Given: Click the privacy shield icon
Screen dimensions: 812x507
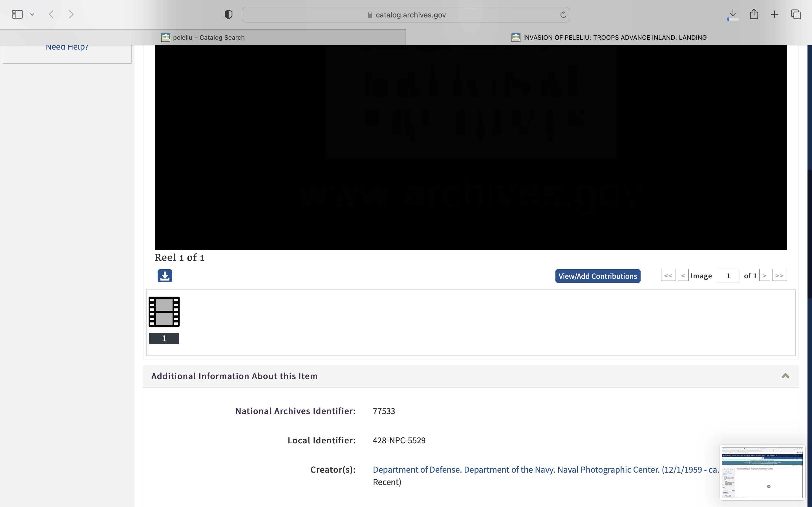Looking at the screenshot, I should pyautogui.click(x=228, y=14).
